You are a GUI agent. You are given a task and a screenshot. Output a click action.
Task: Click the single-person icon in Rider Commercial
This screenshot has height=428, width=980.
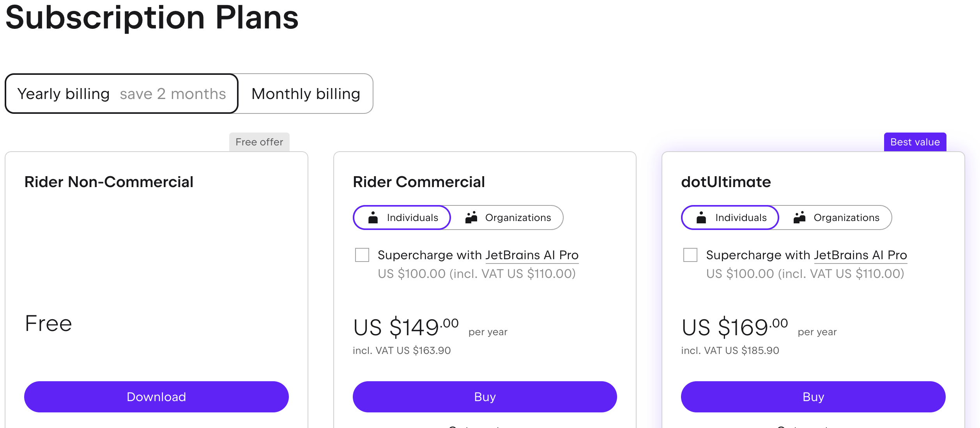coord(373,218)
